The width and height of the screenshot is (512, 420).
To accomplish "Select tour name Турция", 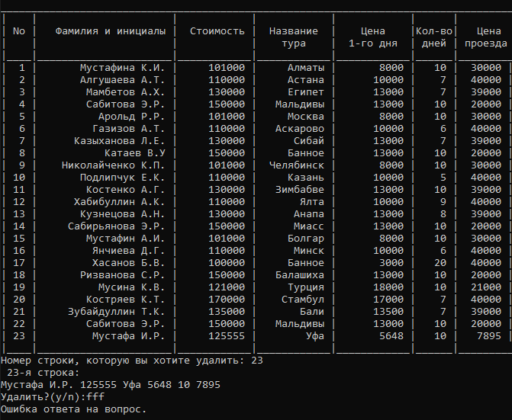I will 306,287.
